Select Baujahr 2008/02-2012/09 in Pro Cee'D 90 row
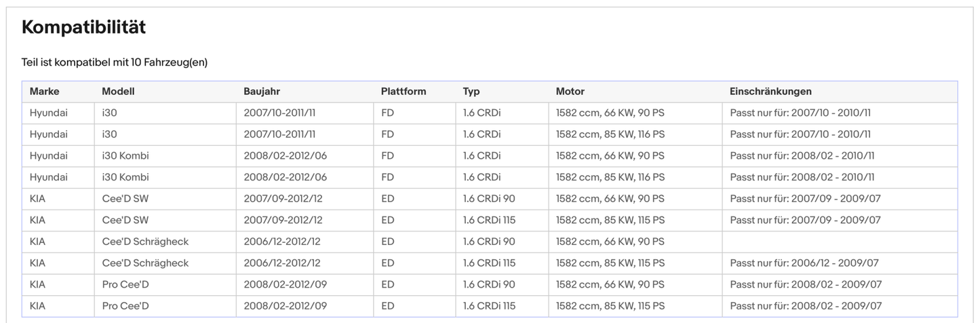 click(285, 285)
